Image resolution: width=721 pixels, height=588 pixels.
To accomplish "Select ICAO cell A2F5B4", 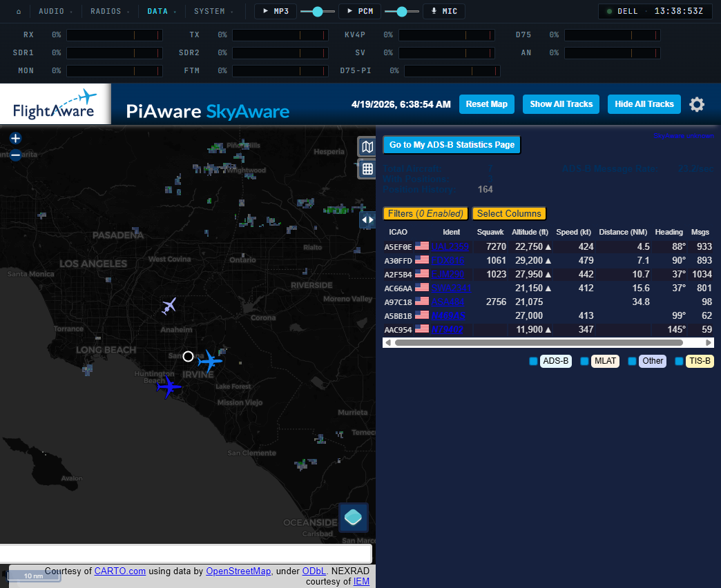I will [398, 275].
